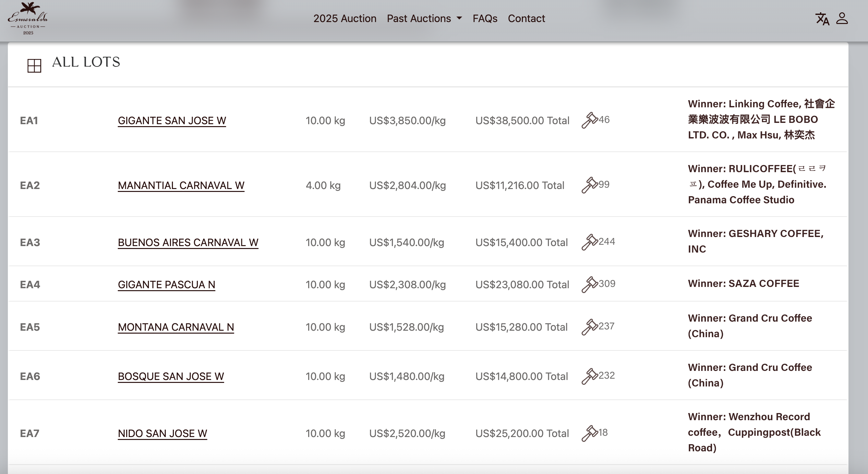Viewport: 868px width, 474px height.
Task: Click the US$1,540.00/kg price
Action: click(x=407, y=243)
